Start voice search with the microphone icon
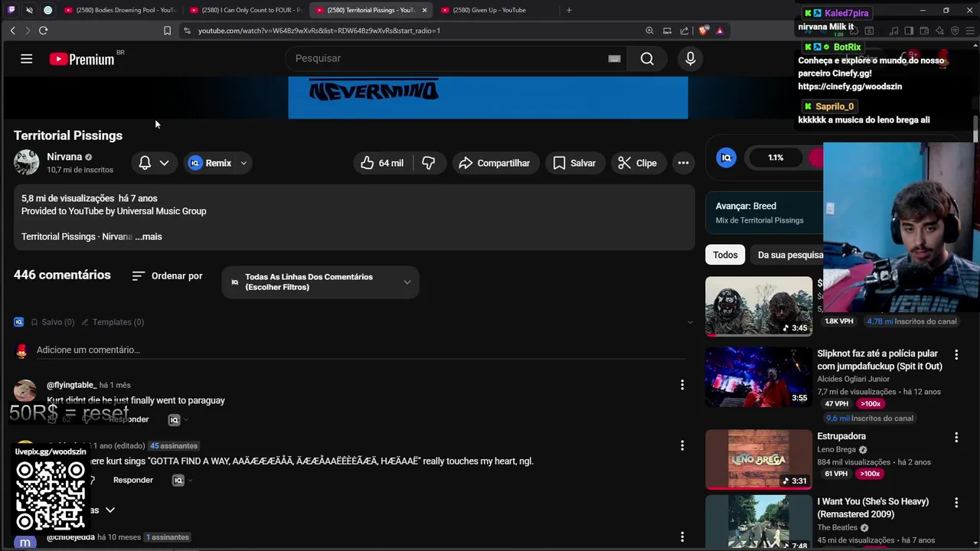Screen dimensions: 980x551 coord(691,59)
